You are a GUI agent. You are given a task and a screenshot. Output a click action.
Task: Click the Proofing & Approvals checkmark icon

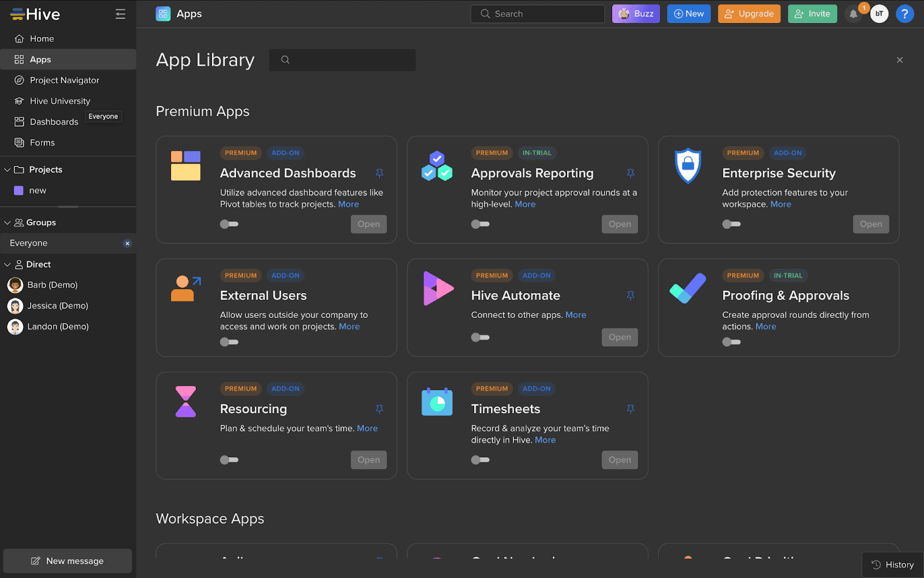click(x=688, y=288)
